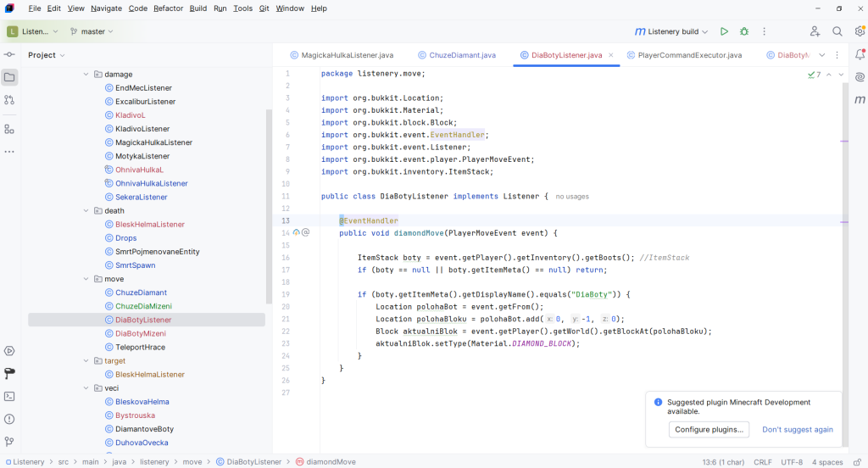The width and height of the screenshot is (868, 468).
Task: Open the Listenery build configuration dropdown
Action: coord(671,31)
